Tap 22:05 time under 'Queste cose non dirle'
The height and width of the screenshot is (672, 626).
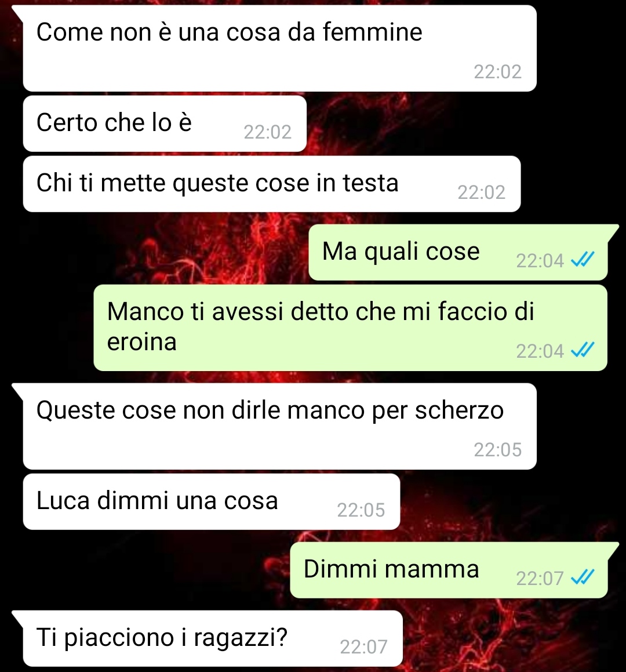tap(498, 450)
